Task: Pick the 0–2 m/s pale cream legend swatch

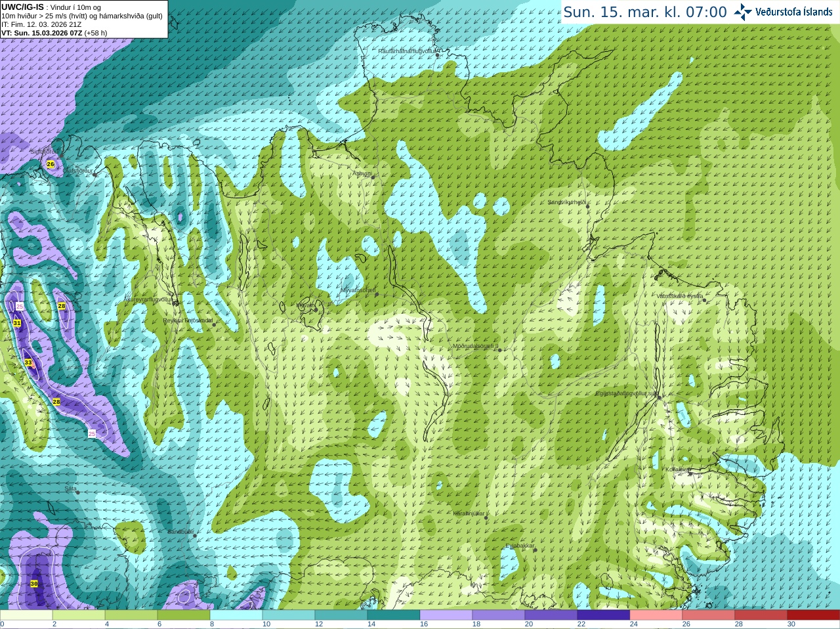Action: [x=26, y=615]
